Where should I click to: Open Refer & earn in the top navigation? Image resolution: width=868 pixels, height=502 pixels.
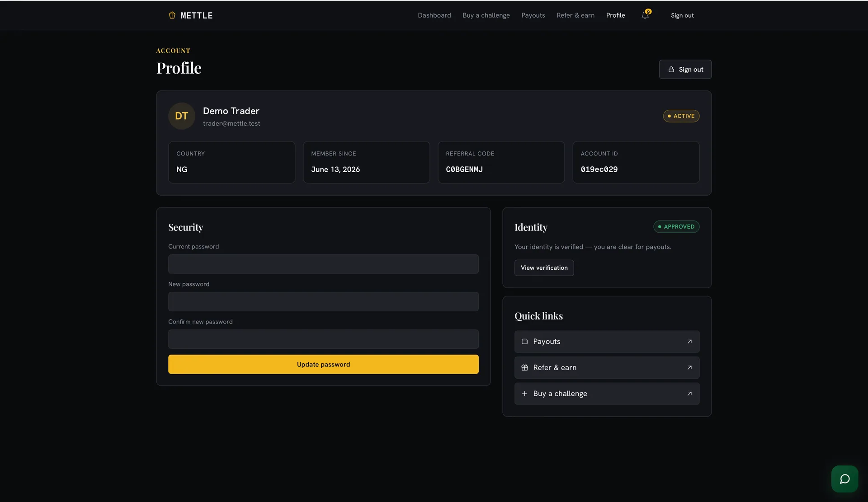coord(576,15)
